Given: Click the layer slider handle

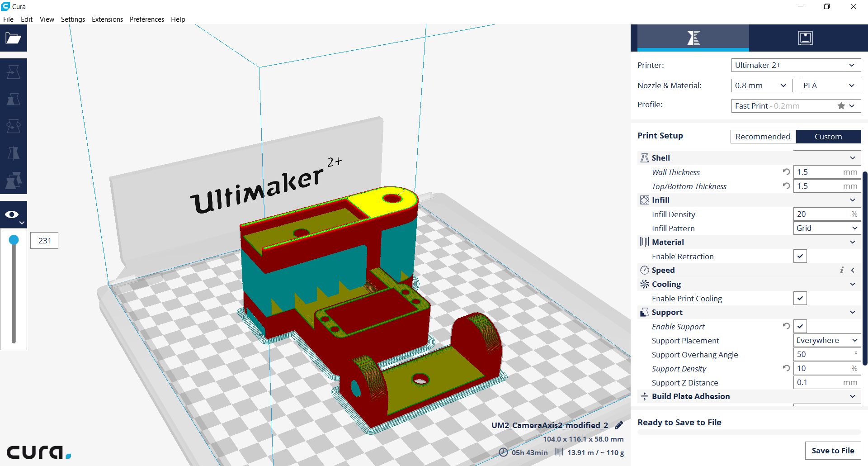Looking at the screenshot, I should tap(14, 240).
